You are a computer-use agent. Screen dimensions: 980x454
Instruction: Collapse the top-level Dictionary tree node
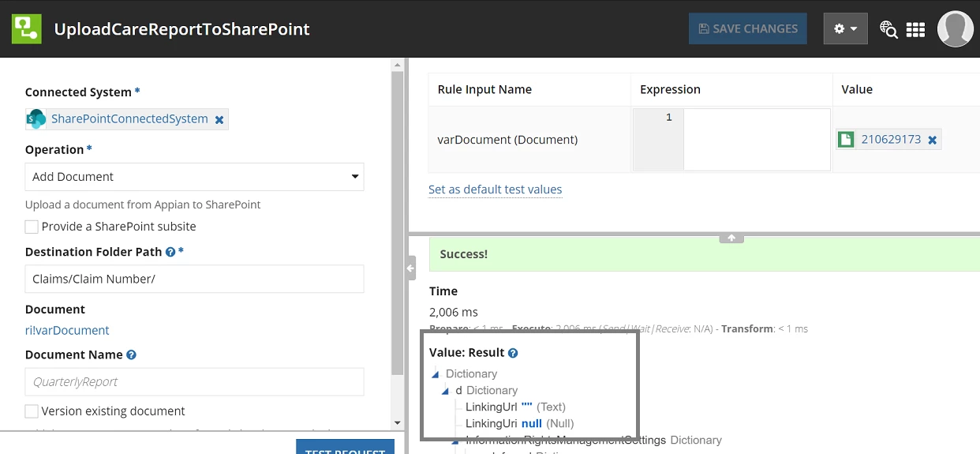[434, 374]
